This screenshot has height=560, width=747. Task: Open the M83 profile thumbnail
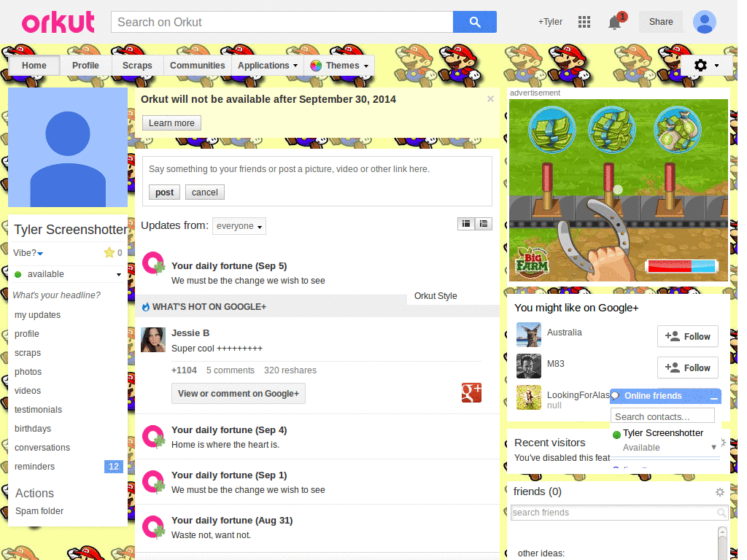tap(529, 366)
